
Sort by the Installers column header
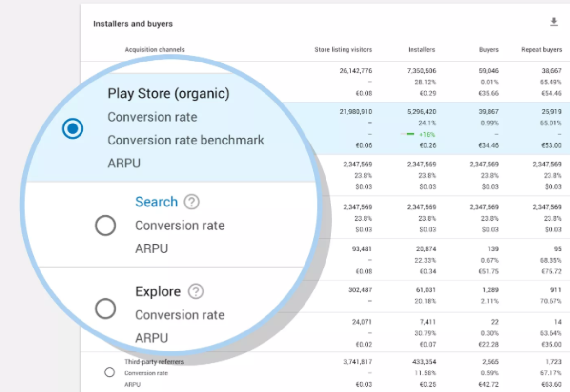(422, 49)
